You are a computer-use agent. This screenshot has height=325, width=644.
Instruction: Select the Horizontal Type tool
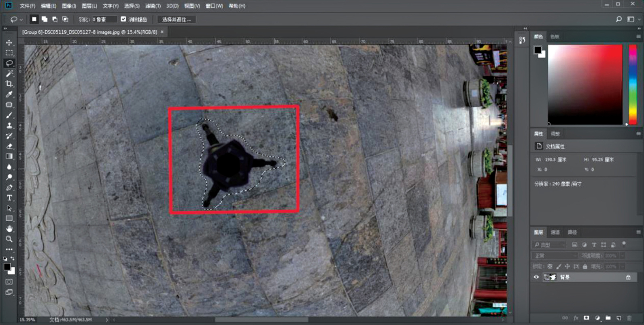click(x=9, y=198)
